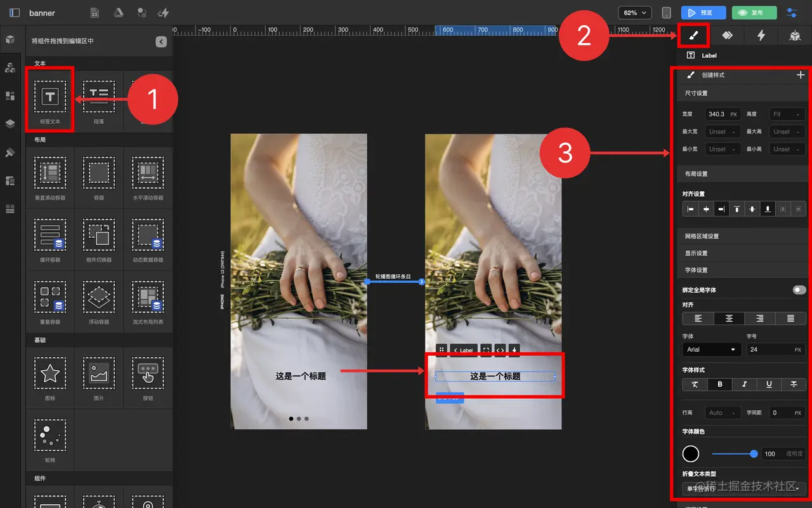Image resolution: width=812 pixels, height=508 pixels.
Task: Align element to bottom edge
Action: click(x=768, y=209)
